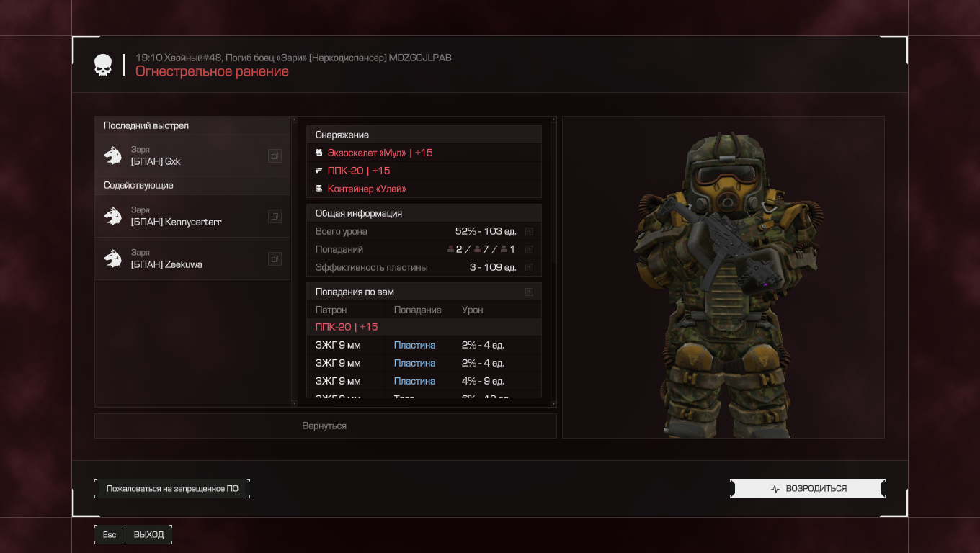
Task: Click the Общая информация section header
Action: click(x=424, y=213)
